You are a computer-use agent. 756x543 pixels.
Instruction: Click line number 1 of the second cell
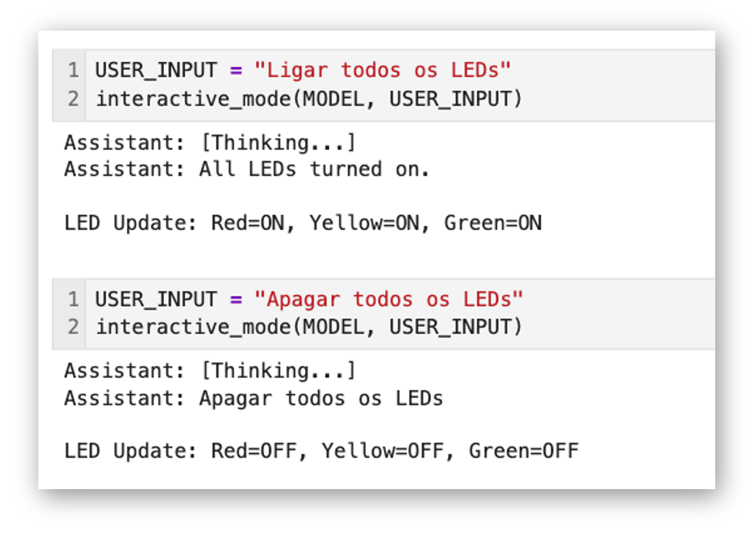pyautogui.click(x=73, y=299)
